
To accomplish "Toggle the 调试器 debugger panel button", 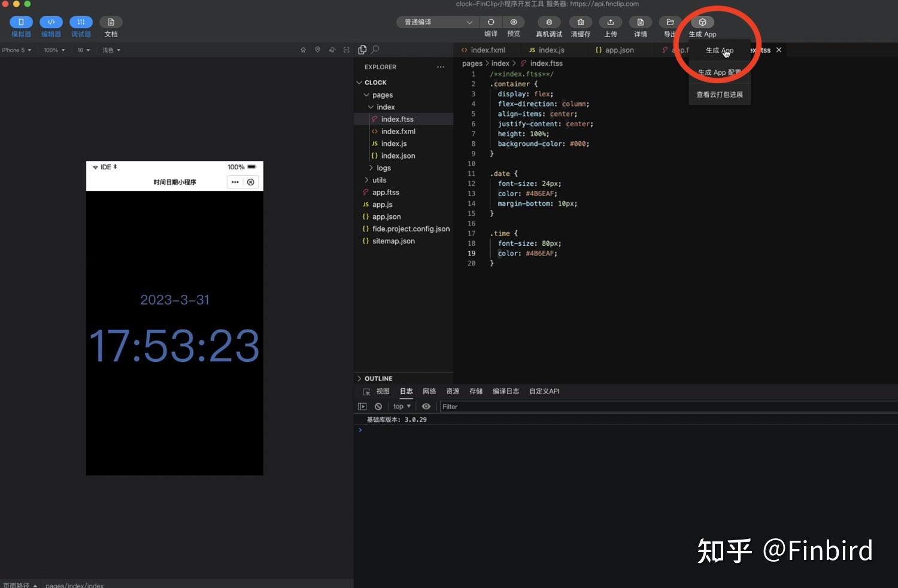I will [x=81, y=22].
